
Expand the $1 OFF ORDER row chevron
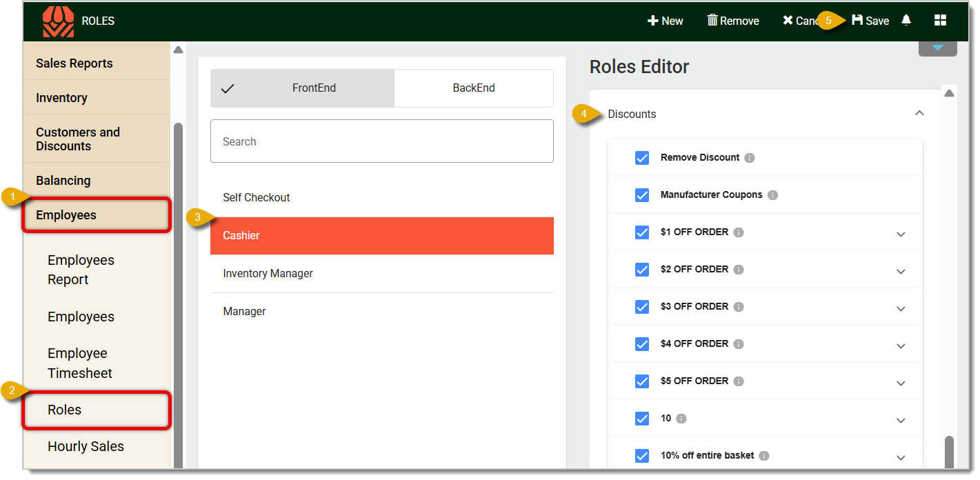(901, 234)
